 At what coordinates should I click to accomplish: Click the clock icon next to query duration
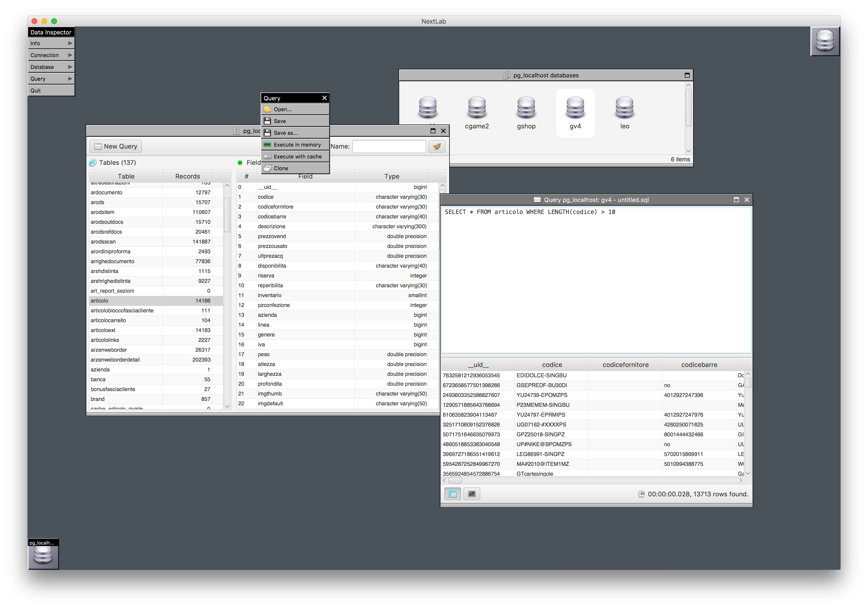click(642, 494)
